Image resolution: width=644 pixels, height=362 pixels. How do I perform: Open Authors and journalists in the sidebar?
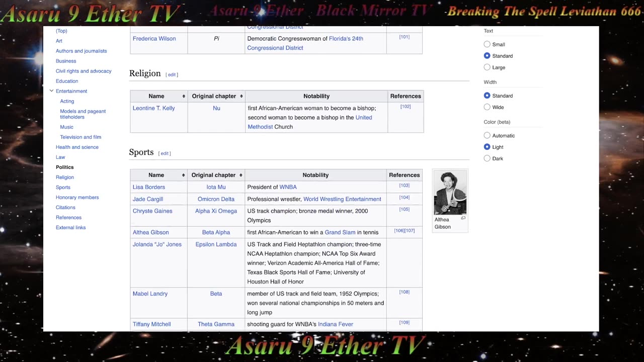tap(81, 51)
